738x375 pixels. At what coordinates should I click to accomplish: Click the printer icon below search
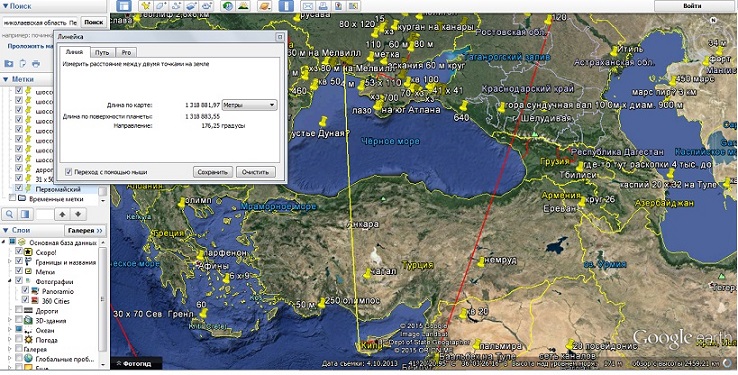tap(36, 64)
